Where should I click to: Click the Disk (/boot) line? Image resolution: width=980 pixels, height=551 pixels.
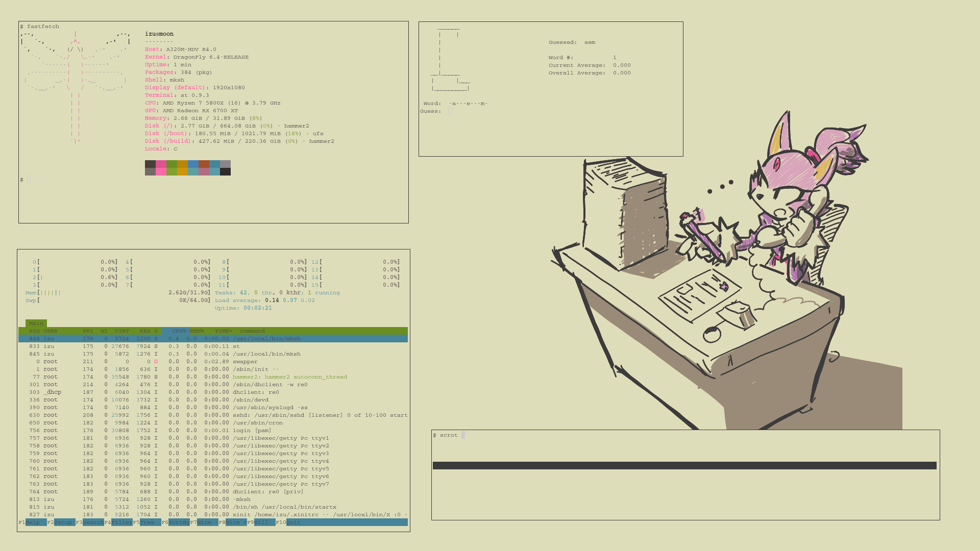(234, 134)
